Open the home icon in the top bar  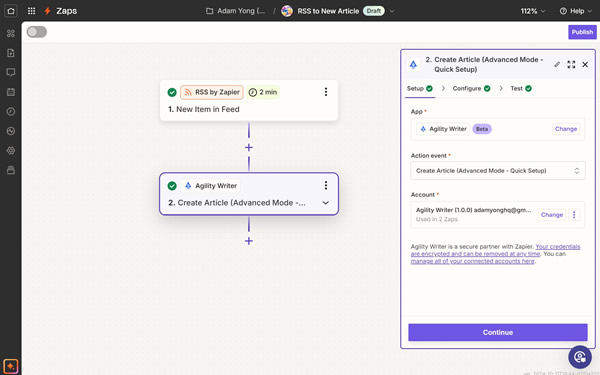click(x=11, y=11)
